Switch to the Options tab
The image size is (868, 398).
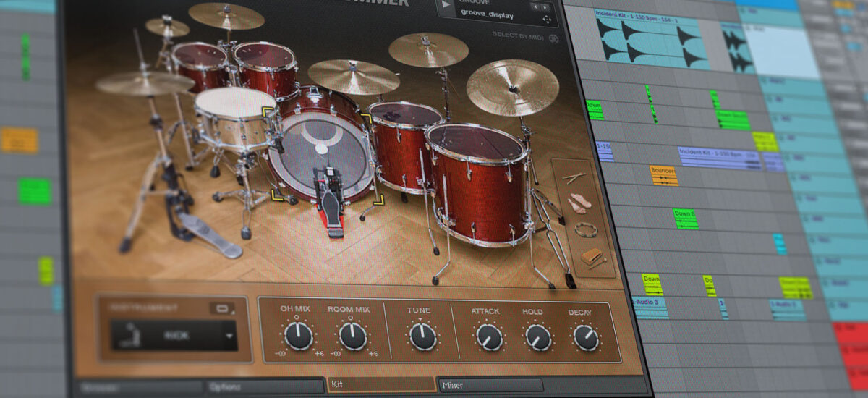(265, 387)
